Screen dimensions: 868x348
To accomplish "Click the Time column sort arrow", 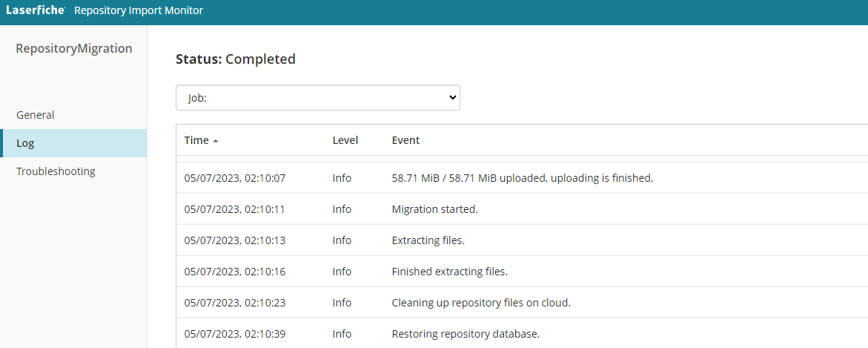I will pos(216,141).
